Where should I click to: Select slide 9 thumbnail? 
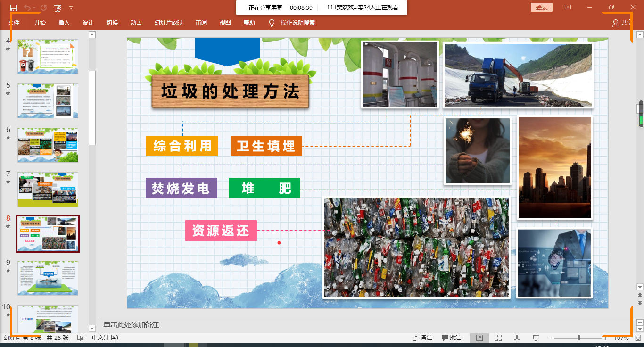coord(48,278)
